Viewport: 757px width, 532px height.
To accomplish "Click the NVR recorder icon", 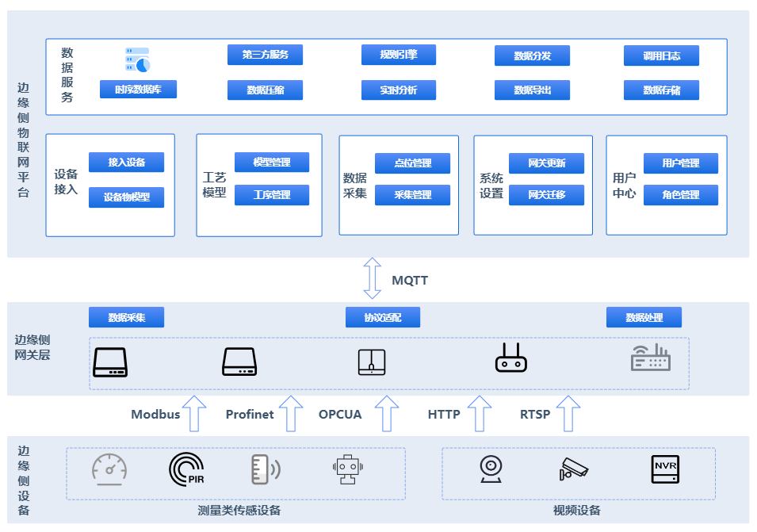I will click(x=665, y=469).
